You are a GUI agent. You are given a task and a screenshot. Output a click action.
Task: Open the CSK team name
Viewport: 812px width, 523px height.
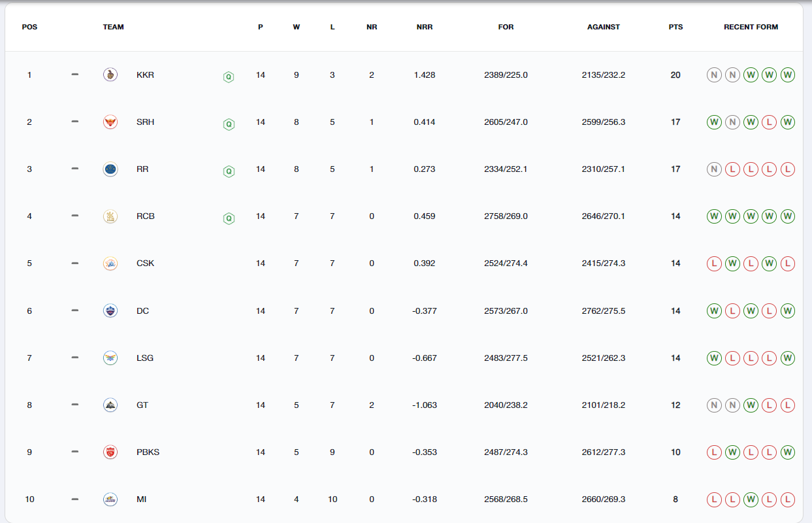(x=146, y=263)
